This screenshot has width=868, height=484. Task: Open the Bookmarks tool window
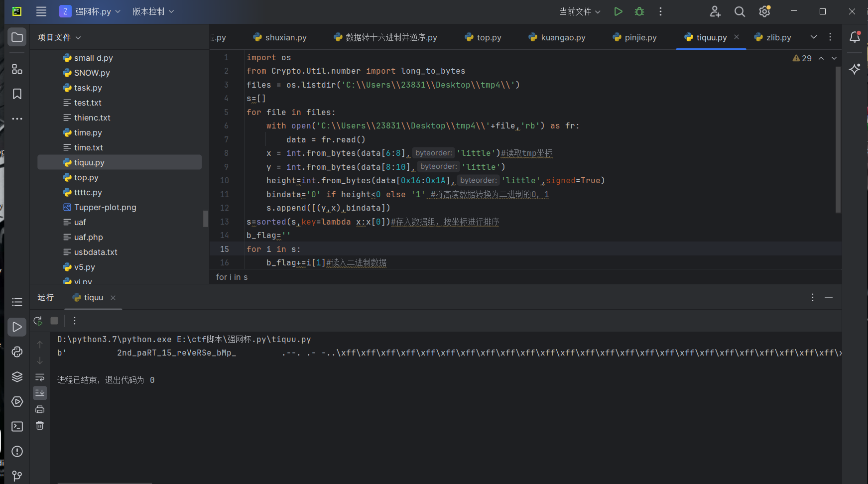17,94
